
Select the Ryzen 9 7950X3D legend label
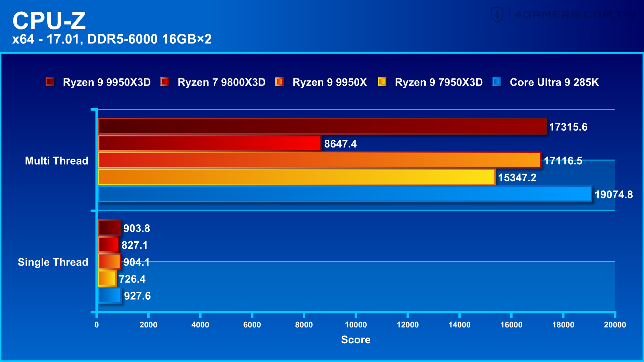(x=439, y=82)
